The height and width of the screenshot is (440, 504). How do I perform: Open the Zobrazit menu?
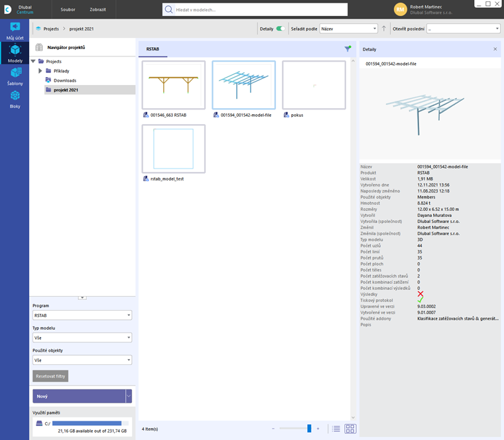[x=97, y=10]
